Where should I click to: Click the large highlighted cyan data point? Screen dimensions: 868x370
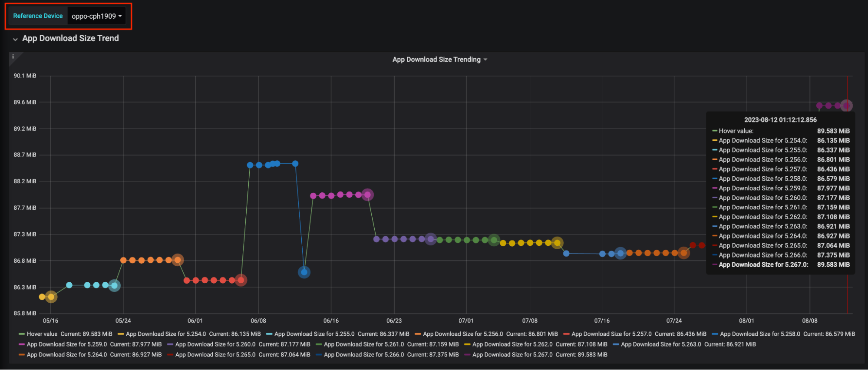114,285
